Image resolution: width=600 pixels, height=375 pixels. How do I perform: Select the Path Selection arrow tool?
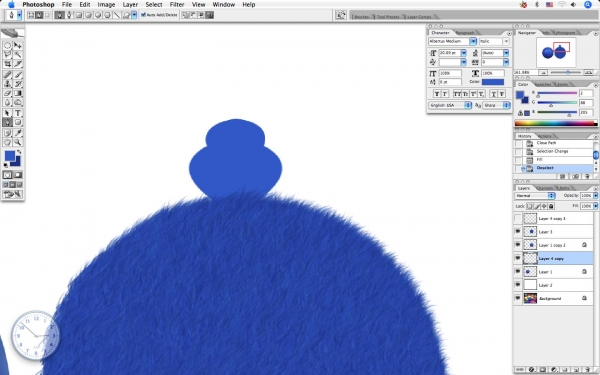click(x=7, y=113)
